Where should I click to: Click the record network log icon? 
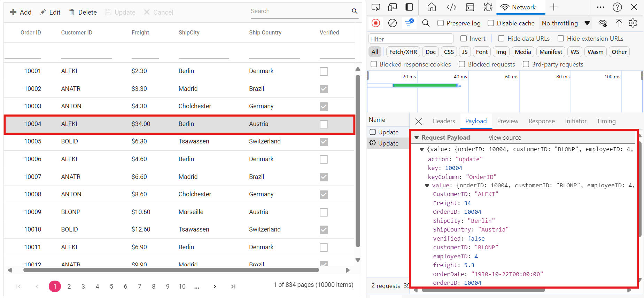tap(375, 23)
